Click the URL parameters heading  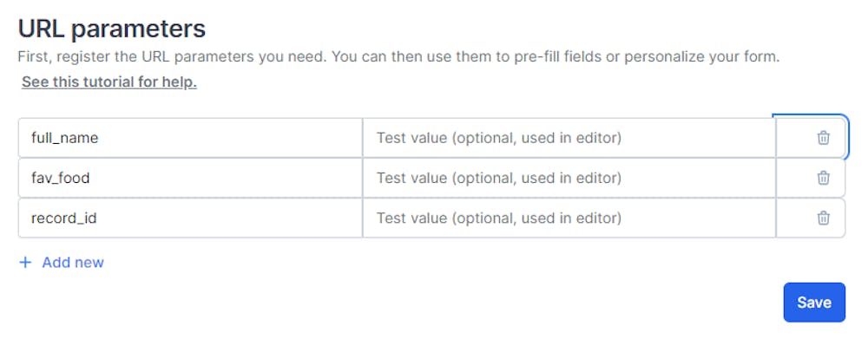[x=112, y=29]
